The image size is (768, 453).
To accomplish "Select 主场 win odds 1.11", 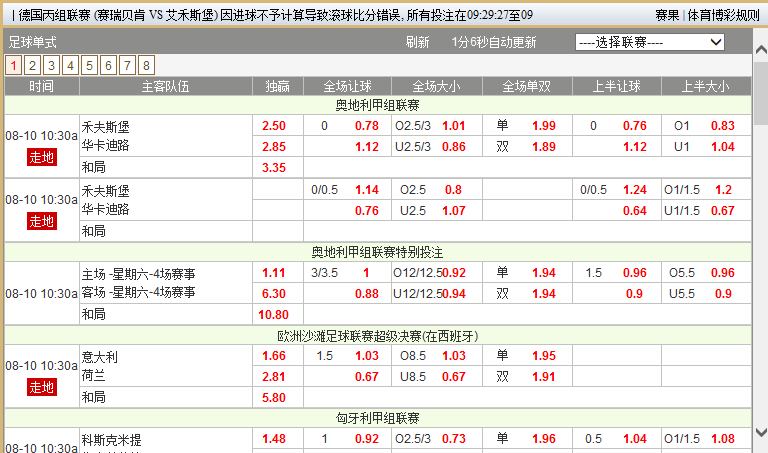I will 274,273.
